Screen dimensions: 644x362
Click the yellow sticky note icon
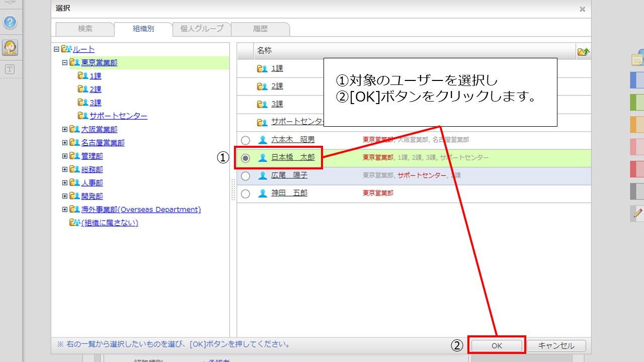click(x=637, y=59)
